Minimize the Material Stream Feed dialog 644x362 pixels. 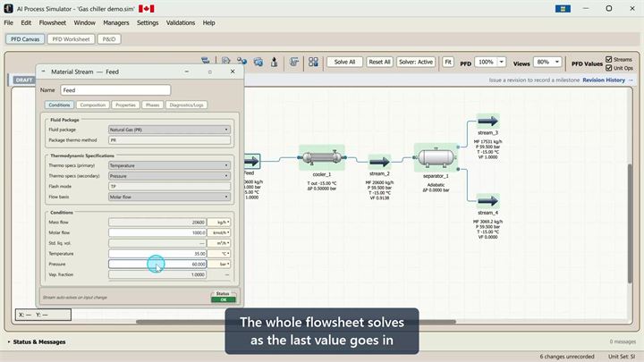(x=186, y=72)
